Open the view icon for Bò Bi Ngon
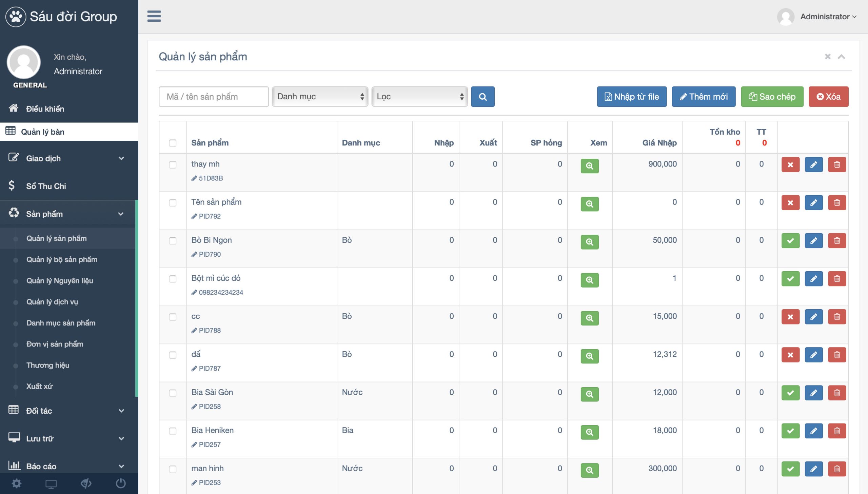 [589, 242]
